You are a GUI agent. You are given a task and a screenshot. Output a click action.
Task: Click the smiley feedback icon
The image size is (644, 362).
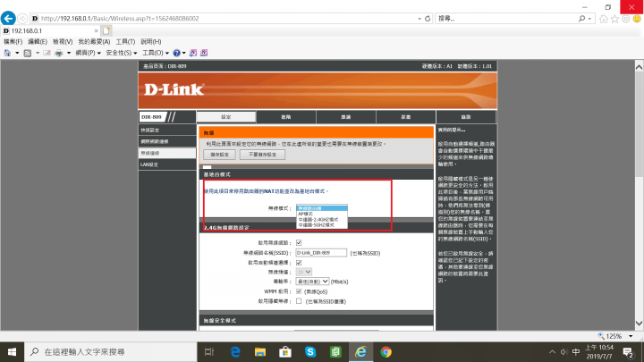(x=637, y=19)
